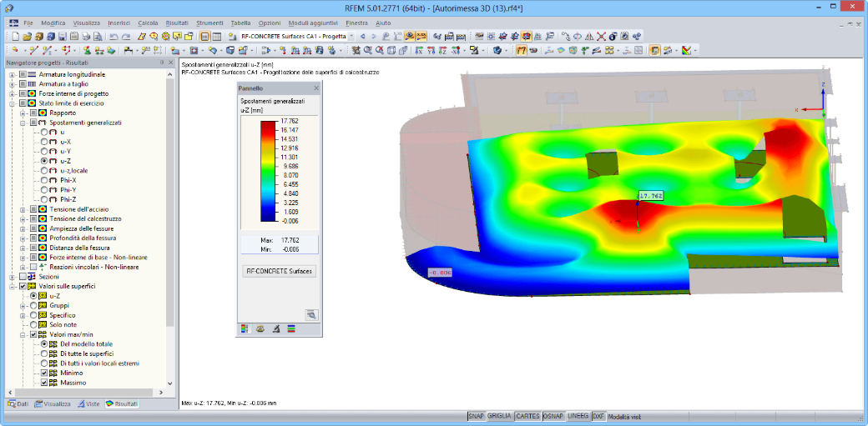Click the Redo arrow icon
The width and height of the screenshot is (868, 426).
point(126,37)
